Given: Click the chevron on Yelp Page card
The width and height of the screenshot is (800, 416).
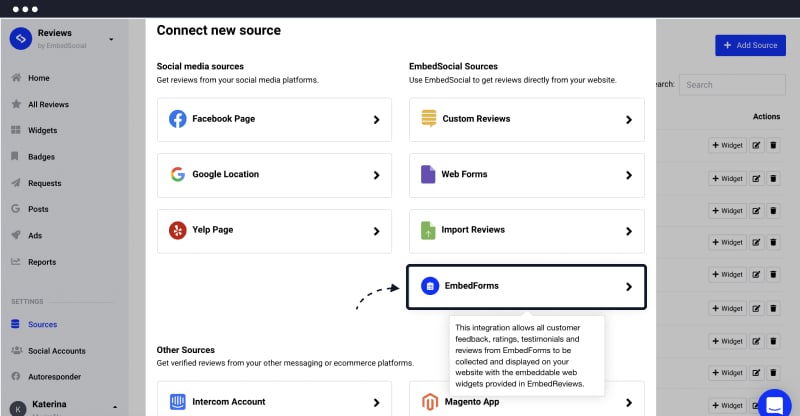Looking at the screenshot, I should click(377, 231).
